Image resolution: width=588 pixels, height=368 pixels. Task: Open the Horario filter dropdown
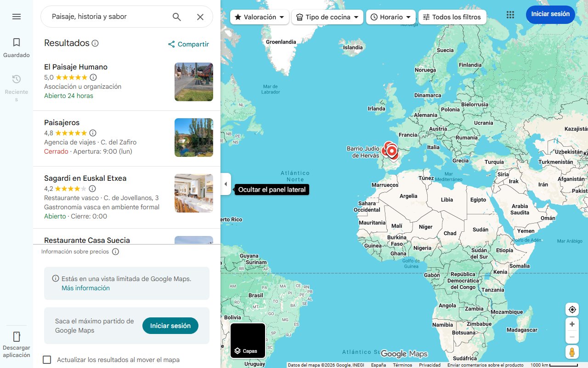point(391,17)
